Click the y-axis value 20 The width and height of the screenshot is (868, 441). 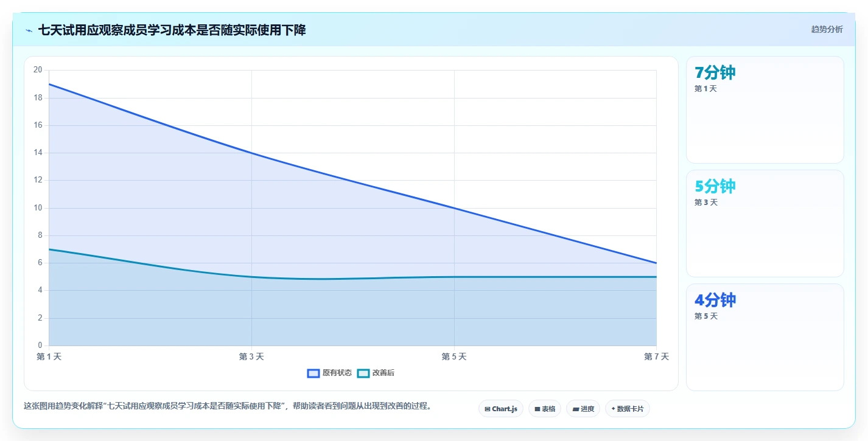[38, 70]
